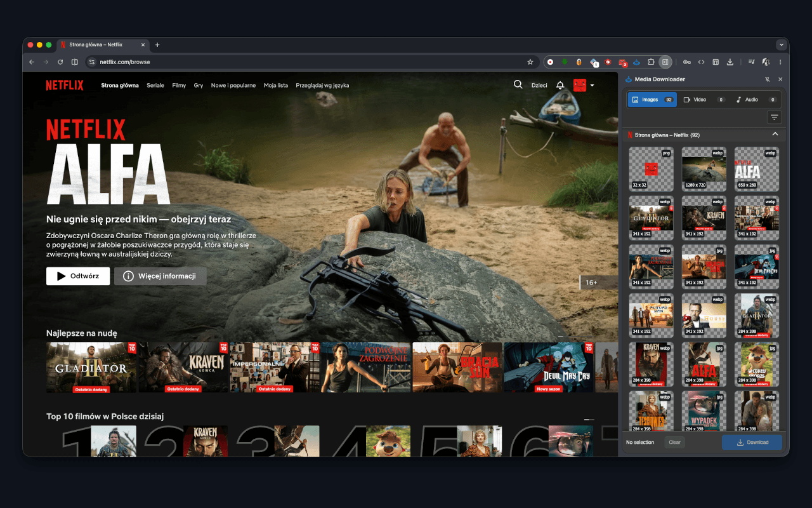Select the 32 x 32 png image
Image resolution: width=812 pixels, height=508 pixels.
click(x=651, y=170)
